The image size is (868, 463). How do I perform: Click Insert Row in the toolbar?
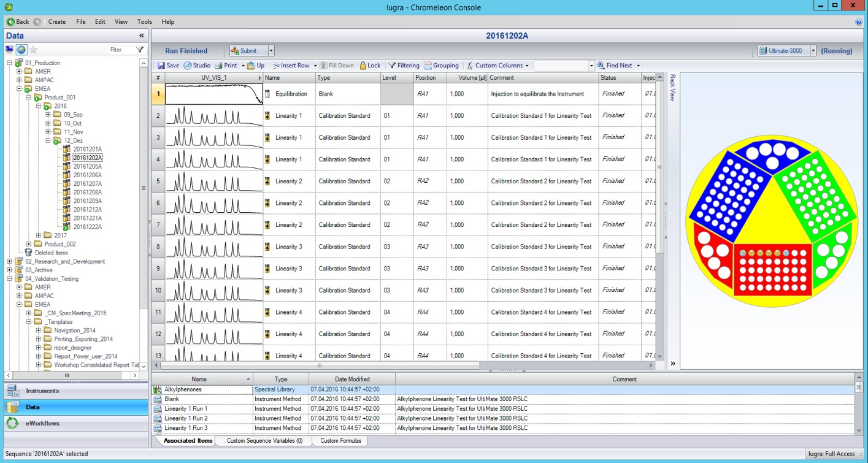click(291, 66)
